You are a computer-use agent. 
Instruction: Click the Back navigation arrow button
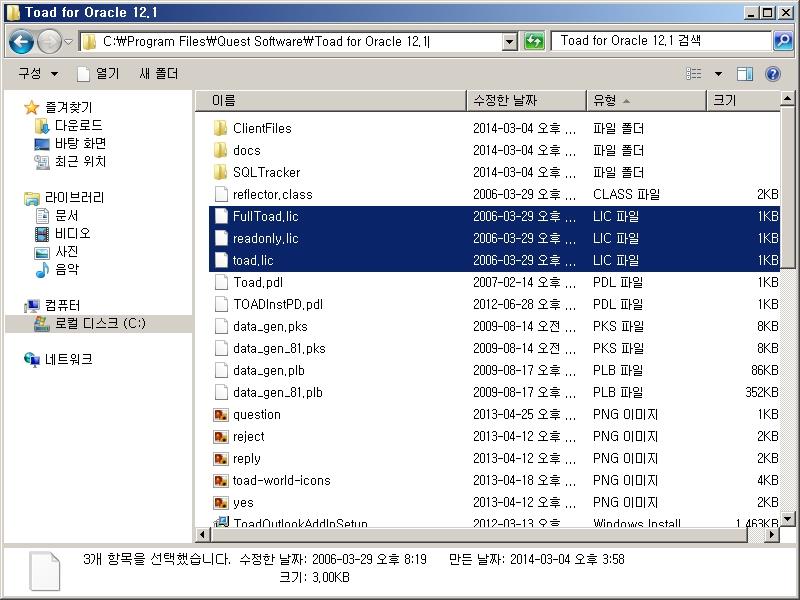pos(21,41)
